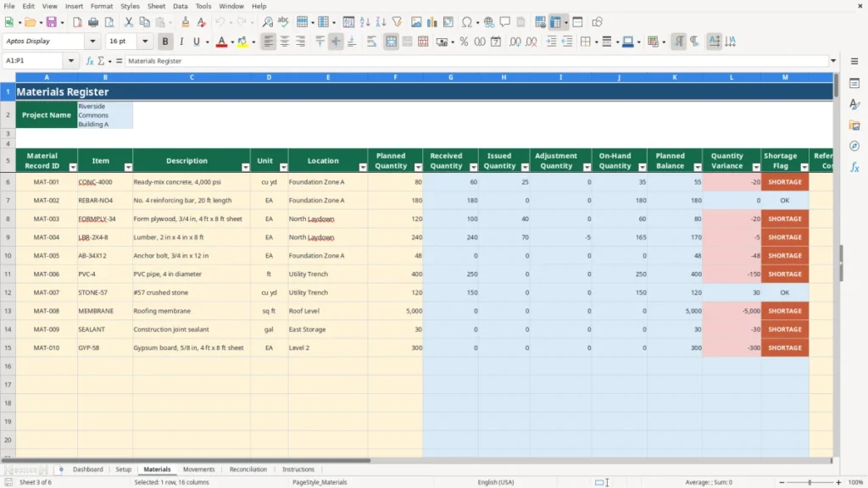Toggle Bold formatting
The image size is (868, 488).
click(x=165, y=42)
